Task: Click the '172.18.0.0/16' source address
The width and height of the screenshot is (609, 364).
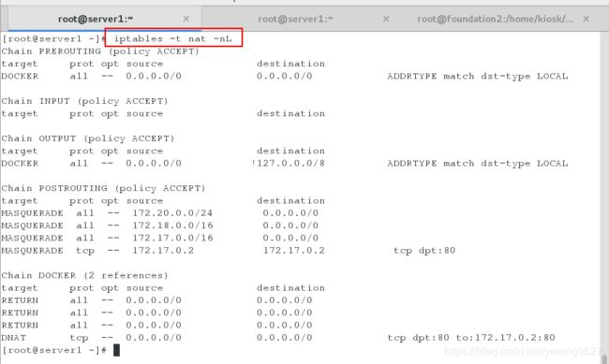Action: (x=172, y=226)
